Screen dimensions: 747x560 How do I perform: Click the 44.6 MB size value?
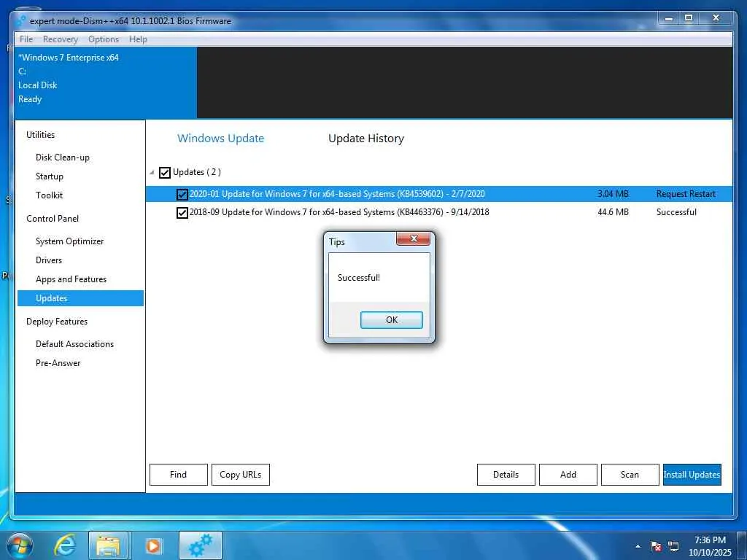pyautogui.click(x=613, y=212)
